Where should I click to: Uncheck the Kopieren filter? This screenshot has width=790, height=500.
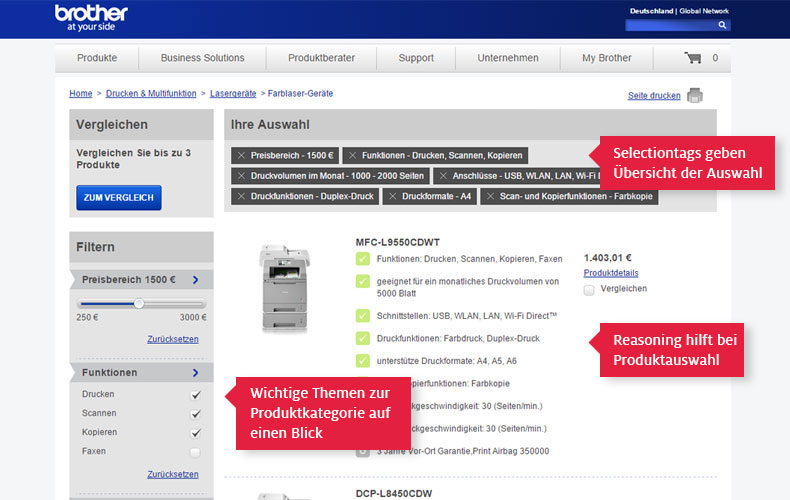click(x=195, y=432)
